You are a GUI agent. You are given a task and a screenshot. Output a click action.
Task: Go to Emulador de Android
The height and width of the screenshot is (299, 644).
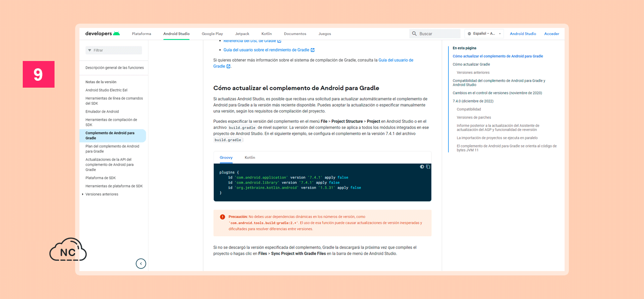(102, 112)
